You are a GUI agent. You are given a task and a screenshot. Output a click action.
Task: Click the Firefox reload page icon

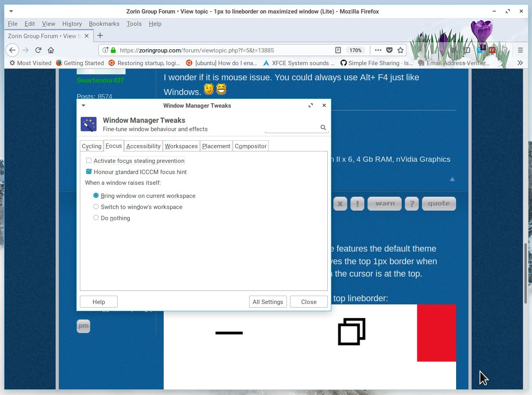pyautogui.click(x=38, y=50)
